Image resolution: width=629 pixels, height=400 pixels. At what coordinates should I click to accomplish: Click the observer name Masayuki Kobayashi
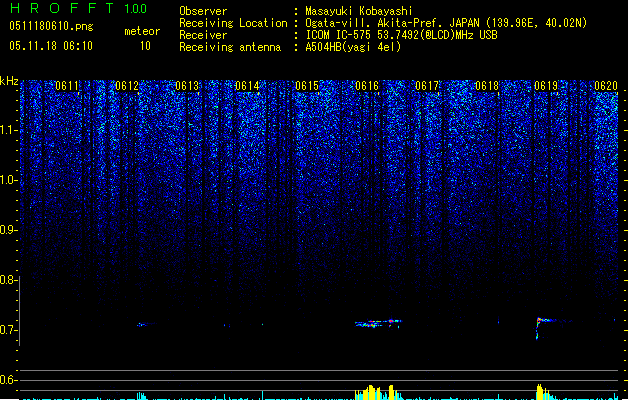click(x=359, y=11)
